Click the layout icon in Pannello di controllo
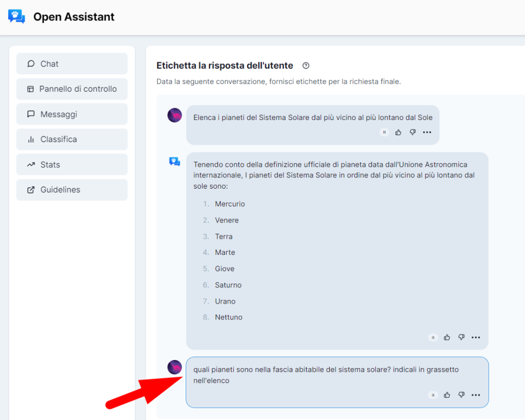 [x=30, y=89]
